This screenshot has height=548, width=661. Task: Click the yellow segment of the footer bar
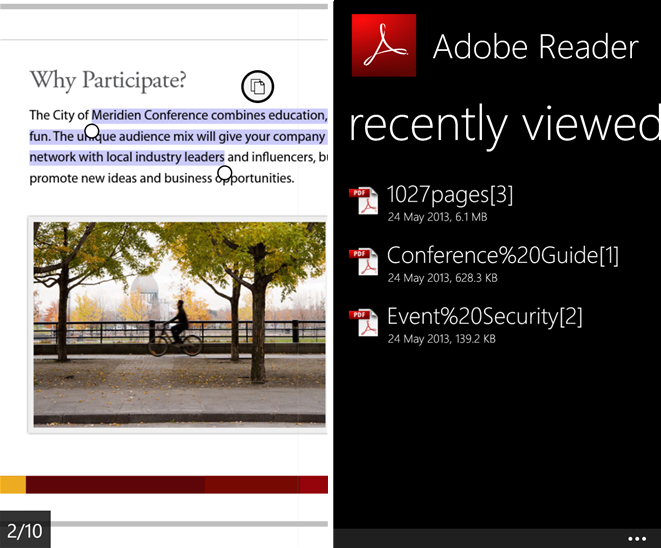tap(12, 485)
